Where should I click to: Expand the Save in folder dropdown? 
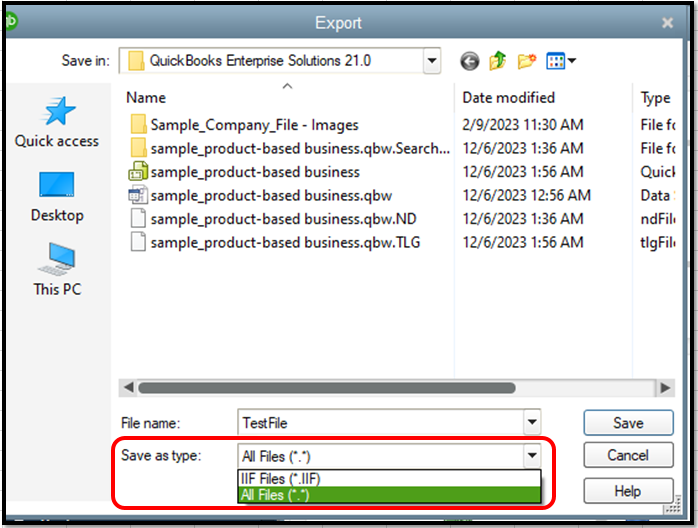point(432,61)
